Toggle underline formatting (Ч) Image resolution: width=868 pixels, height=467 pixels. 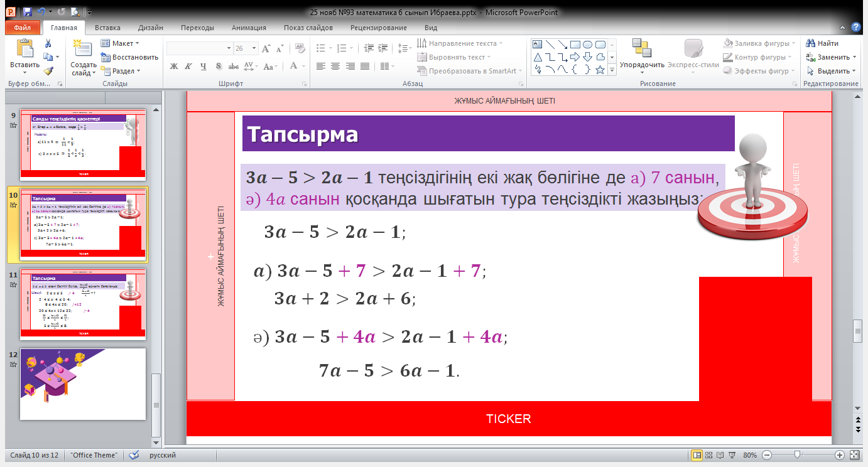point(203,67)
